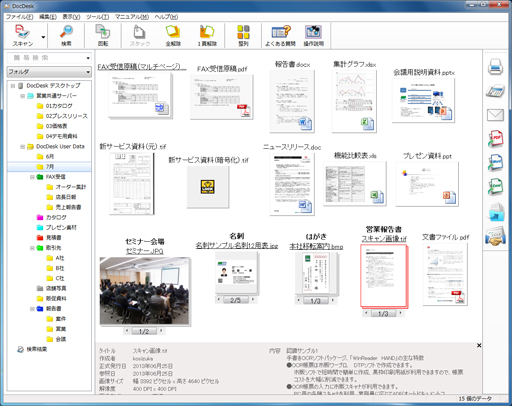The height and width of the screenshot is (406, 512).
Task: Open よくある質問 FAQ icon
Action: [x=280, y=35]
